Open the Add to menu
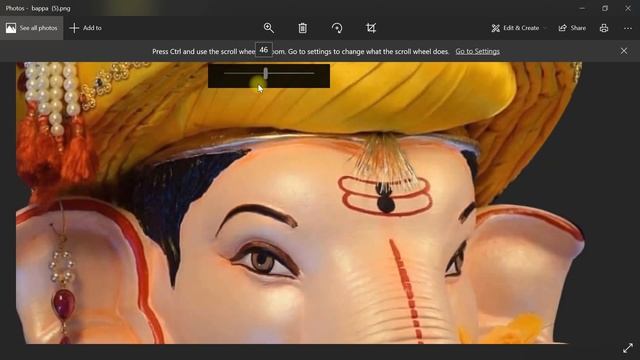 tap(86, 28)
